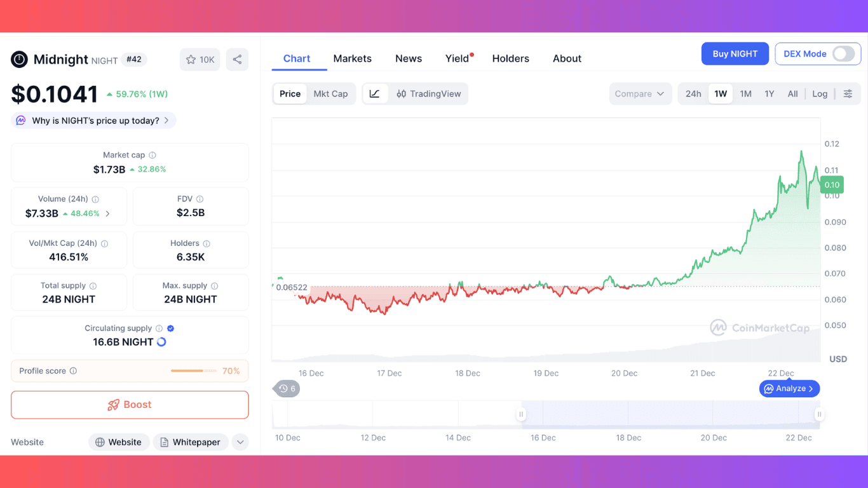The image size is (868, 488).
Task: Select the Mkt Cap view toggle
Action: pos(330,93)
